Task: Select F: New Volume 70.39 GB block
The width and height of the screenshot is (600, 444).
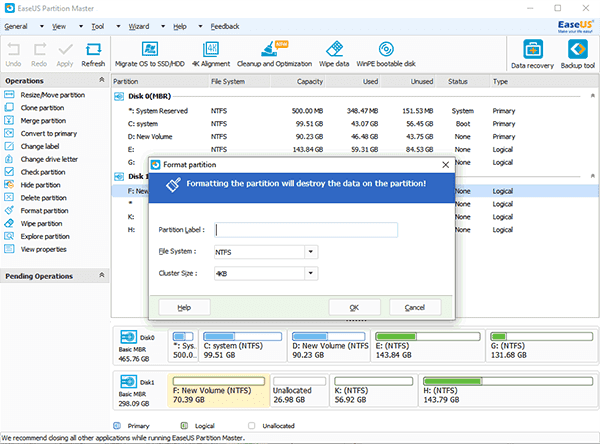Action: click(x=218, y=390)
